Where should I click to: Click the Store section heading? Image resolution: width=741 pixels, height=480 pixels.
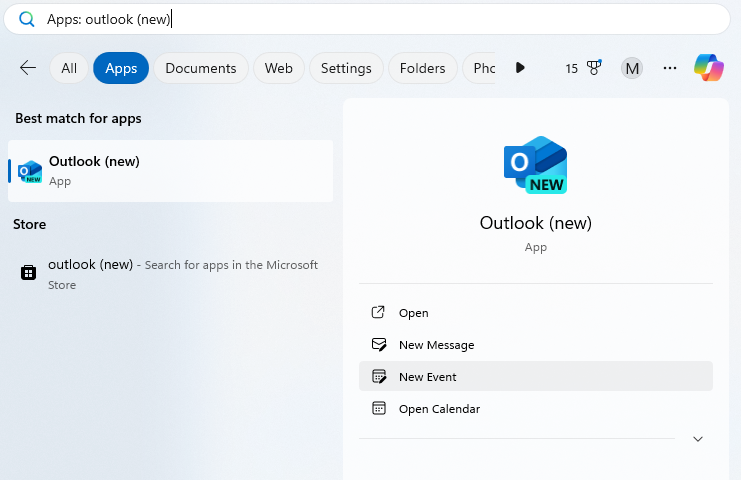(29, 224)
